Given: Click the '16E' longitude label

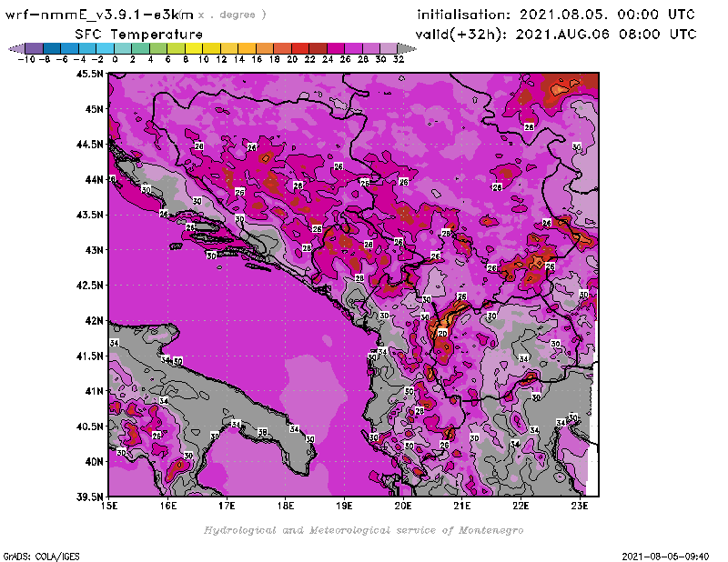Looking at the screenshot, I should pyautogui.click(x=168, y=506).
